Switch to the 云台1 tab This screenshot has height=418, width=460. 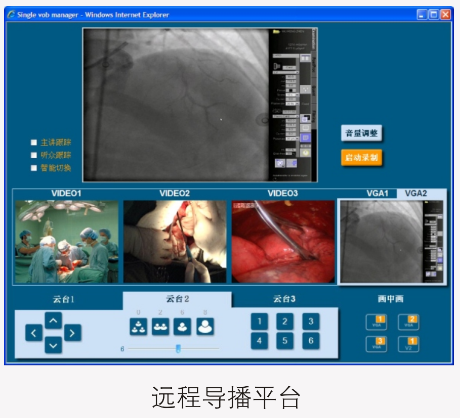[x=64, y=299]
